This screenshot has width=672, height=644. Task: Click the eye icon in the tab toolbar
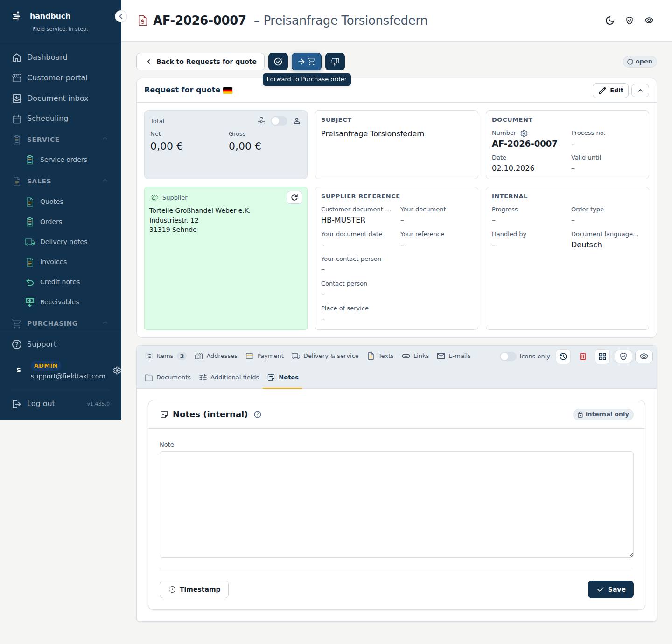click(644, 357)
